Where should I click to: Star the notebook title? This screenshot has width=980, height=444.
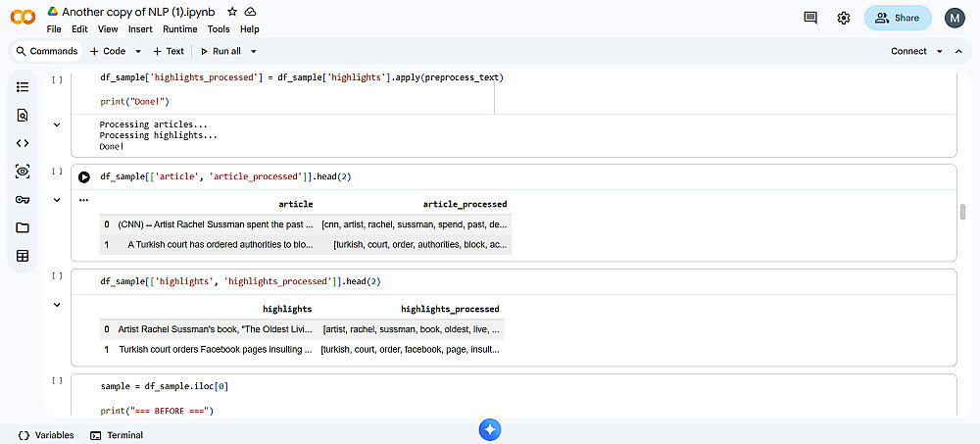pyautogui.click(x=231, y=12)
